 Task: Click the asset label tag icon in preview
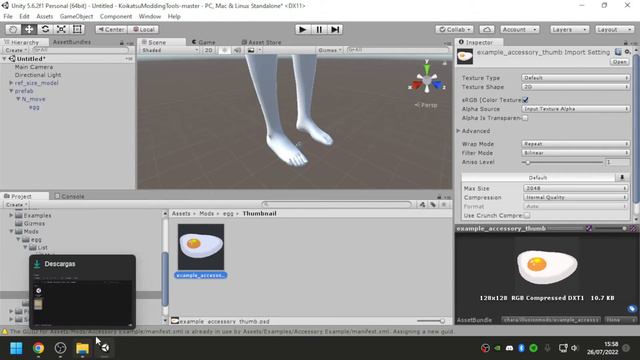[x=632, y=309]
